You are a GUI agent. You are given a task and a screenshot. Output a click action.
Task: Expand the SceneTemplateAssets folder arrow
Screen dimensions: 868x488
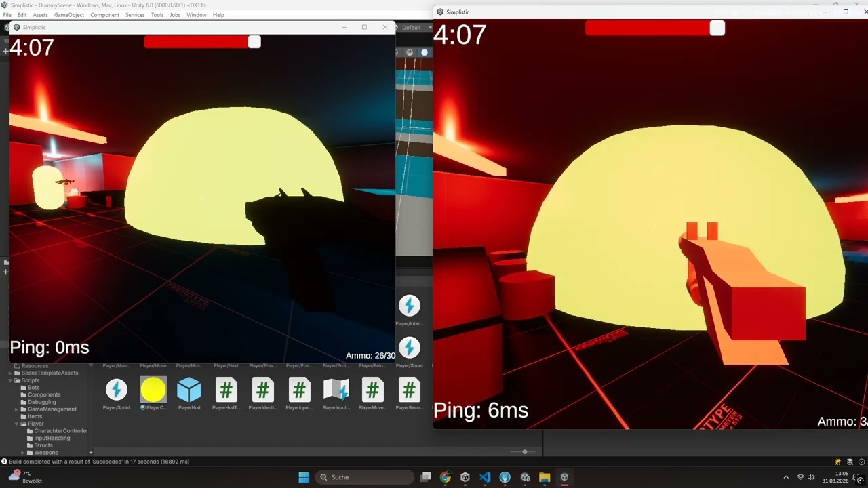coord(10,373)
